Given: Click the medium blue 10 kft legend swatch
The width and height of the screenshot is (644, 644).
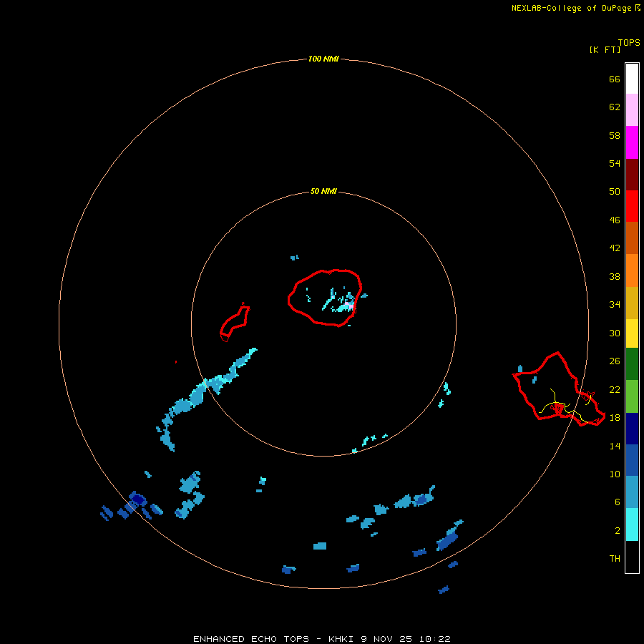Looking at the screenshot, I should point(632,460).
